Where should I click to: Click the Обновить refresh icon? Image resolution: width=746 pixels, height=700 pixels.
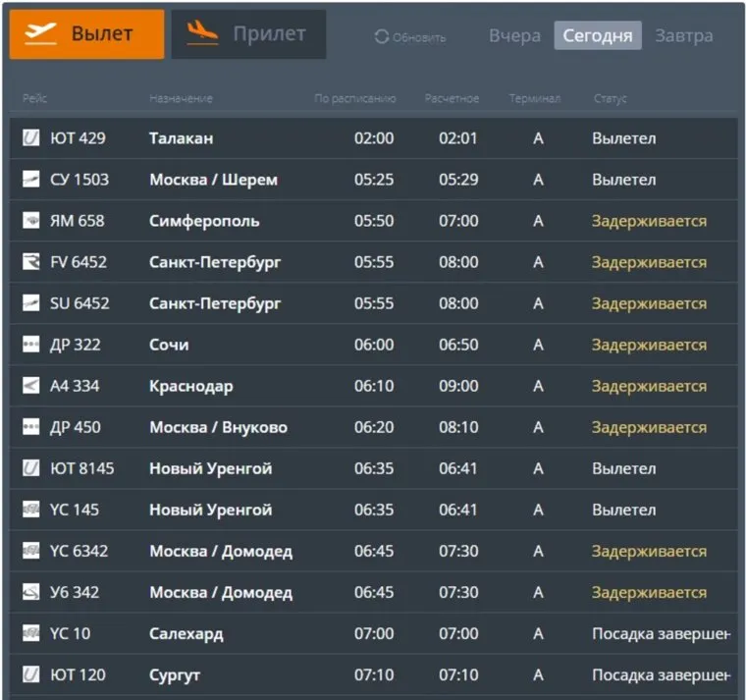382,37
